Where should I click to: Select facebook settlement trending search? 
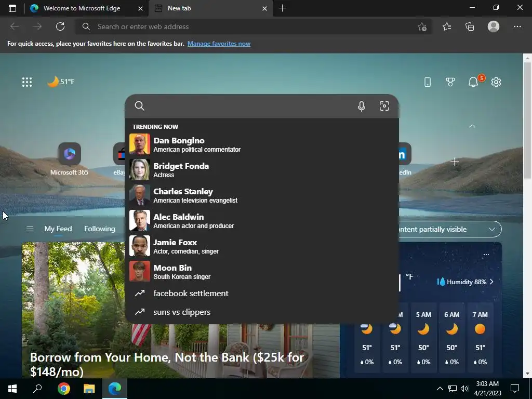pos(262,293)
